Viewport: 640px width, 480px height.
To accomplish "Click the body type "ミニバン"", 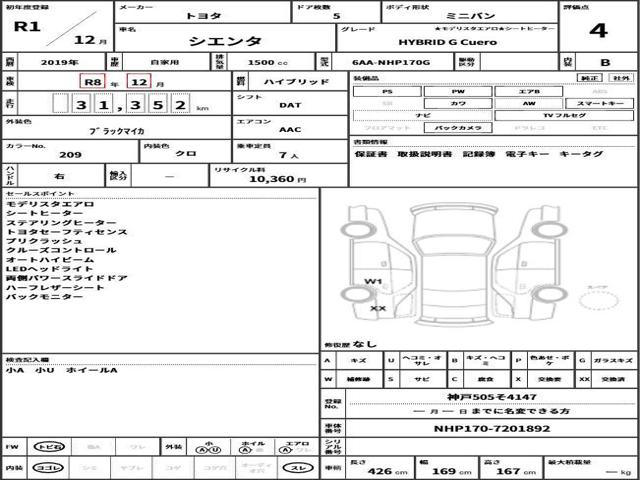I will (470, 16).
